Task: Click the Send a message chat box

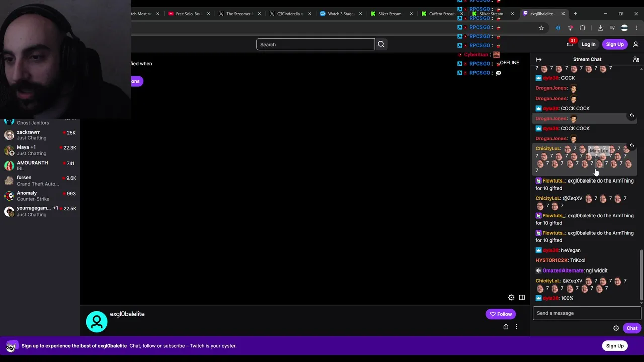Action: (x=587, y=313)
